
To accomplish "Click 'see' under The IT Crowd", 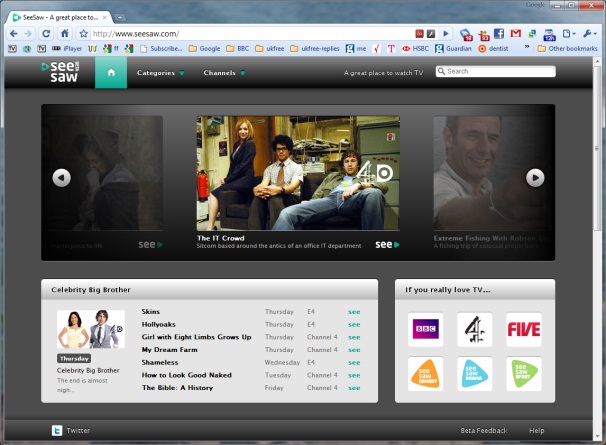I will [387, 244].
